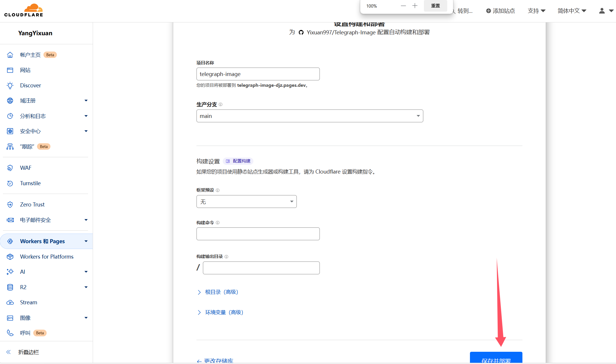Click the R2 database icon

point(10,287)
